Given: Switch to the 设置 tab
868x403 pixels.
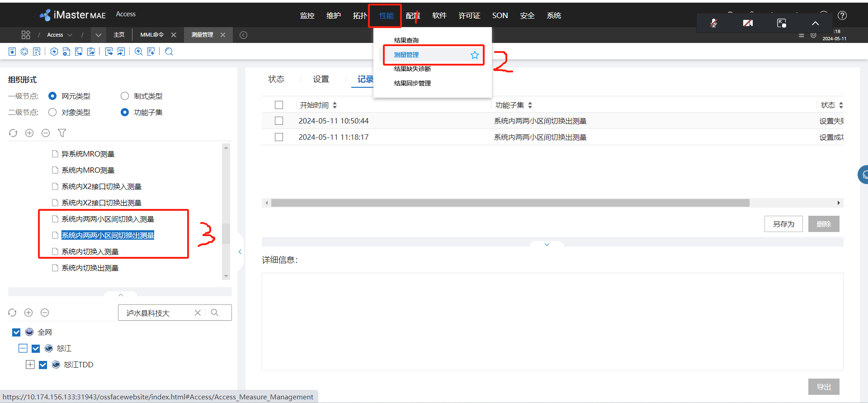Looking at the screenshot, I should 321,79.
